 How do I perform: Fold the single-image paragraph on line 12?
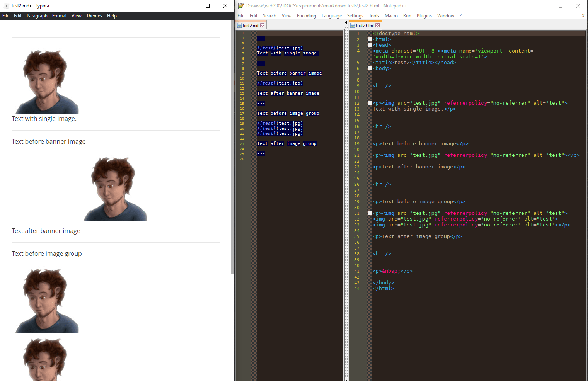[x=370, y=103]
